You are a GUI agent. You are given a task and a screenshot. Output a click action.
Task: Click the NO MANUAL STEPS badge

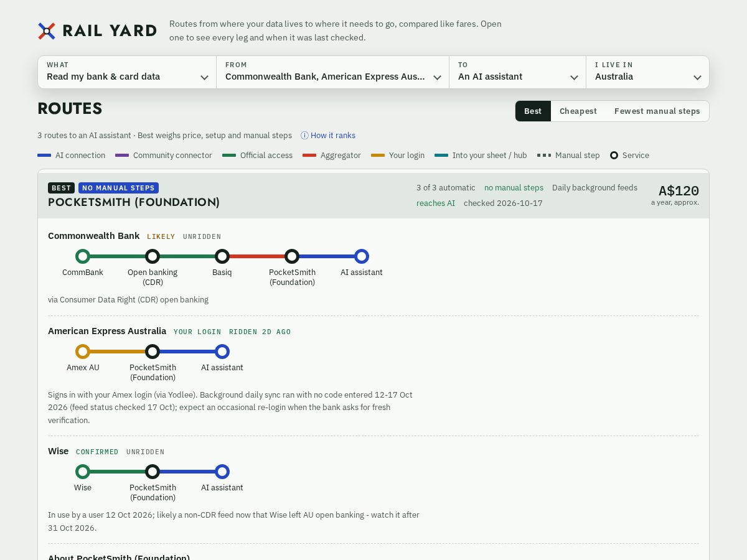[x=118, y=188]
